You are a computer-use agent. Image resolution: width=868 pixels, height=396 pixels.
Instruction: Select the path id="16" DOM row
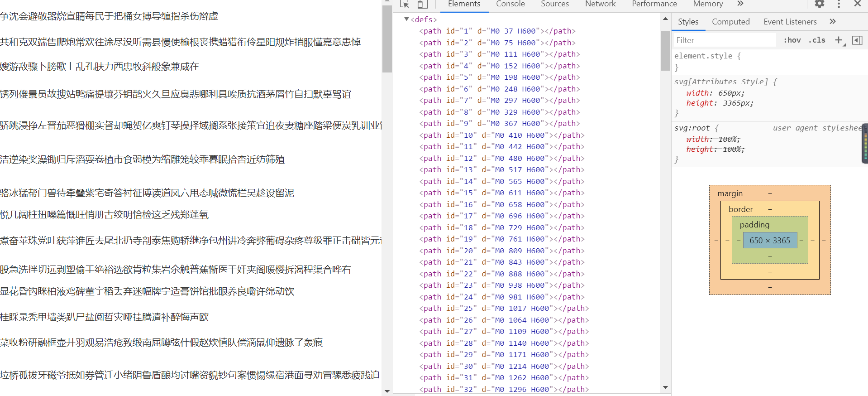click(502, 204)
